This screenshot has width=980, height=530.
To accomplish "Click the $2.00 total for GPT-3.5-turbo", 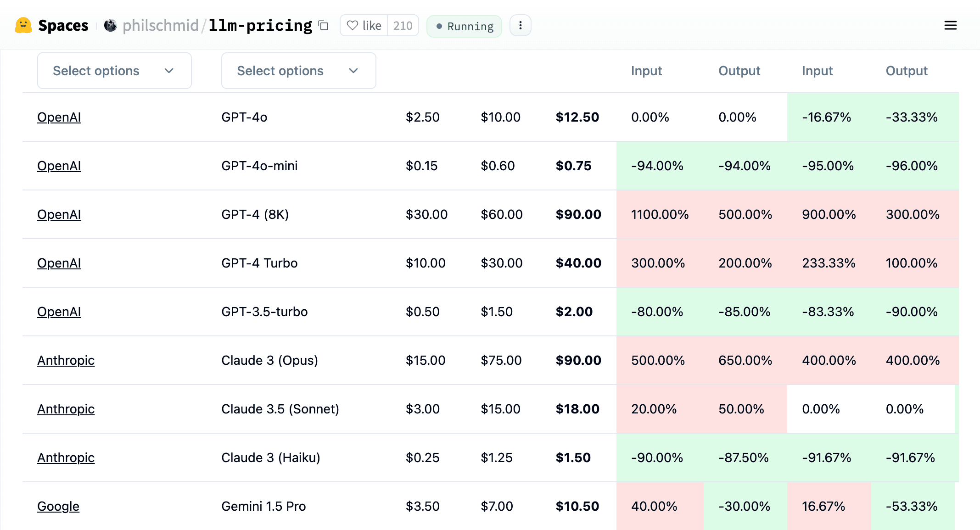I will point(574,312).
